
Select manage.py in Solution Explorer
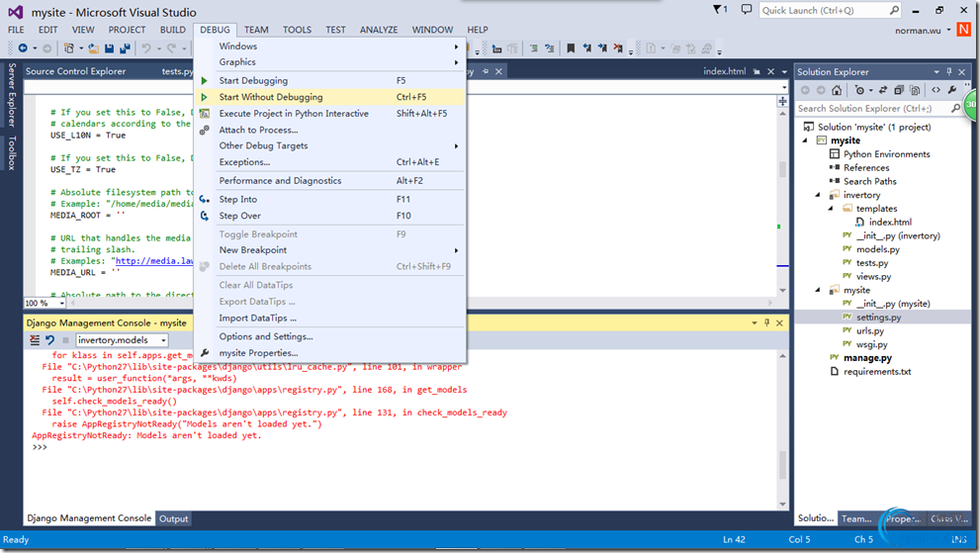[867, 358]
